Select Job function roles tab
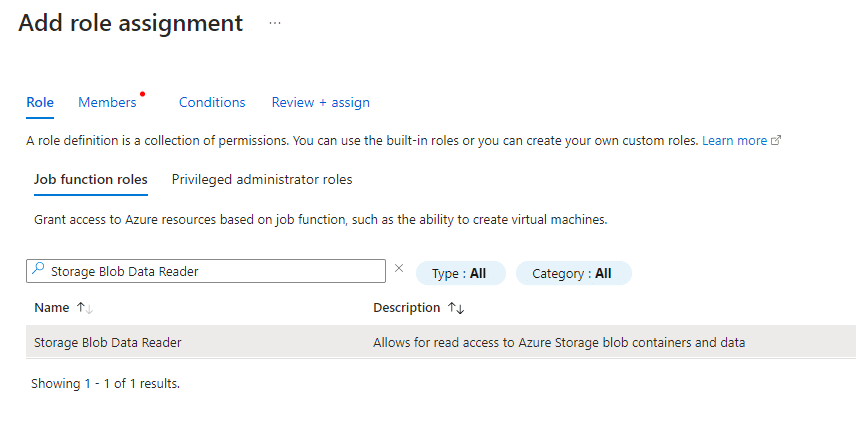This screenshot has width=856, height=430. pos(91,180)
